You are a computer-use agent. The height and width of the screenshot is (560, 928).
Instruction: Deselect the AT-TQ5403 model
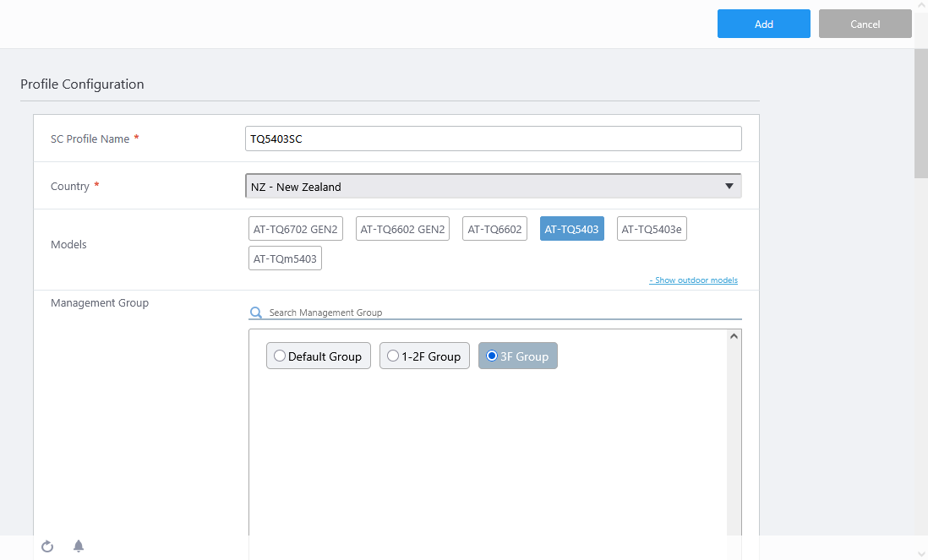click(x=571, y=229)
